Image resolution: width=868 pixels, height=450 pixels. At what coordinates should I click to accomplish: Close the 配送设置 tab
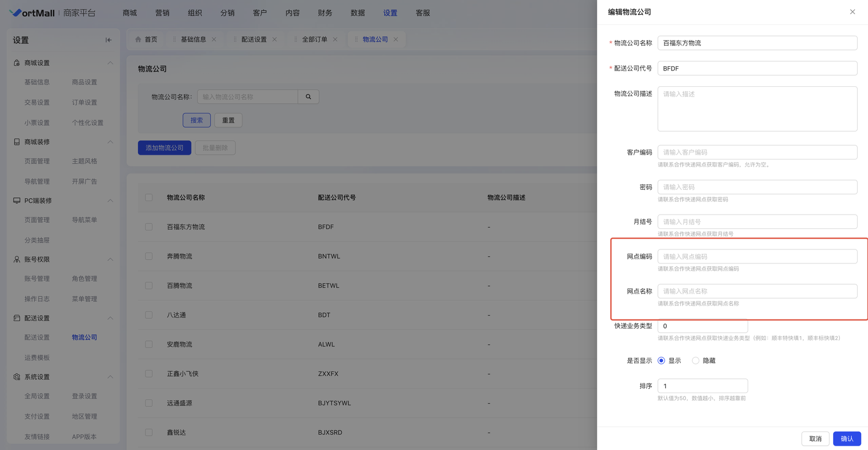click(x=275, y=40)
